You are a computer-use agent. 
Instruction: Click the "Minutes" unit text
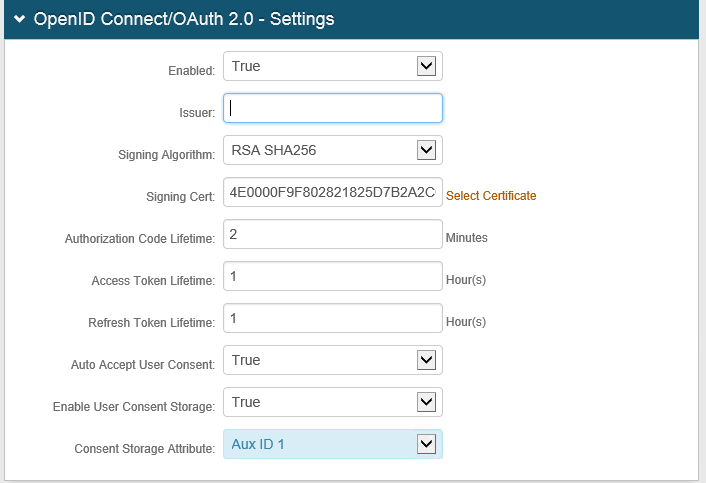pos(467,238)
